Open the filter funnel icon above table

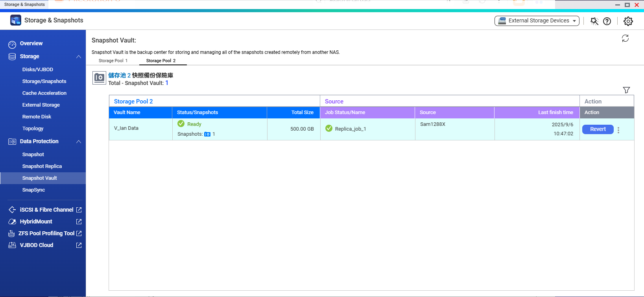(x=626, y=90)
